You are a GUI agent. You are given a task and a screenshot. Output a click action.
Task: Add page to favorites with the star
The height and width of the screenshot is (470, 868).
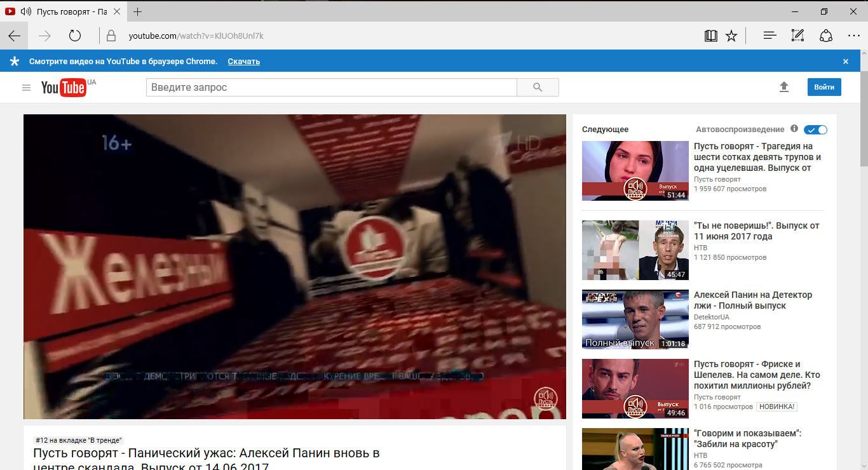(x=732, y=36)
